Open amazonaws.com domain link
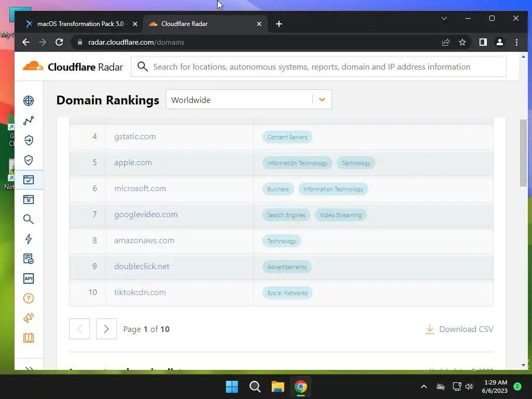This screenshot has height=399, width=532. 144,240
